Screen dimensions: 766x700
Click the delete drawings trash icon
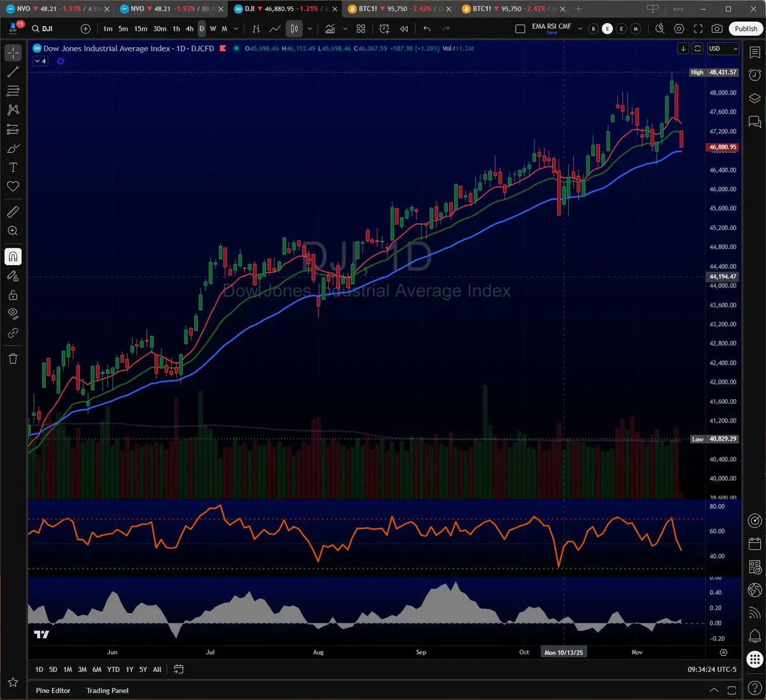(x=13, y=358)
